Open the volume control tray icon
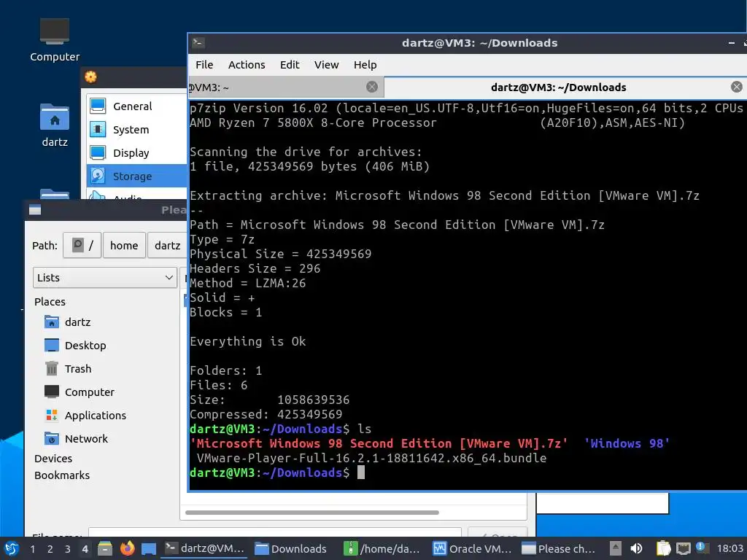Image resolution: width=747 pixels, height=560 pixels. (x=636, y=548)
